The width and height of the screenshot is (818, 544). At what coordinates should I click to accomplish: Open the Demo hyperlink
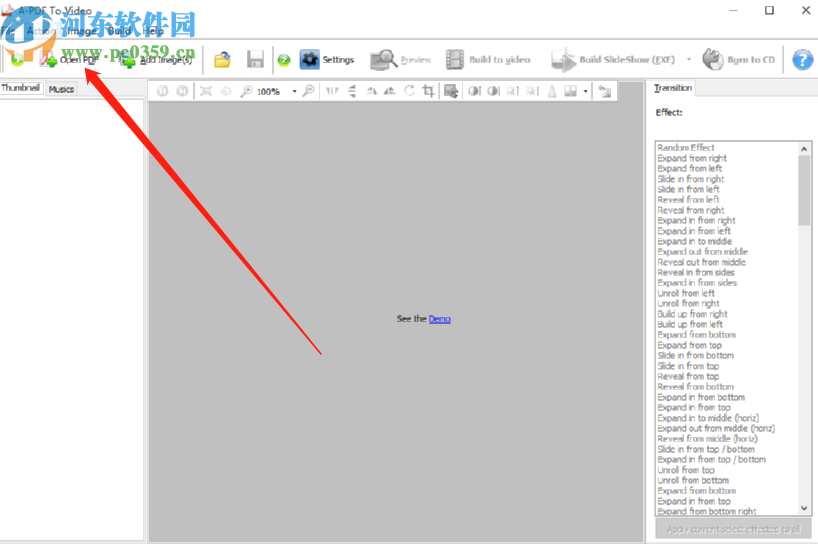(x=440, y=319)
